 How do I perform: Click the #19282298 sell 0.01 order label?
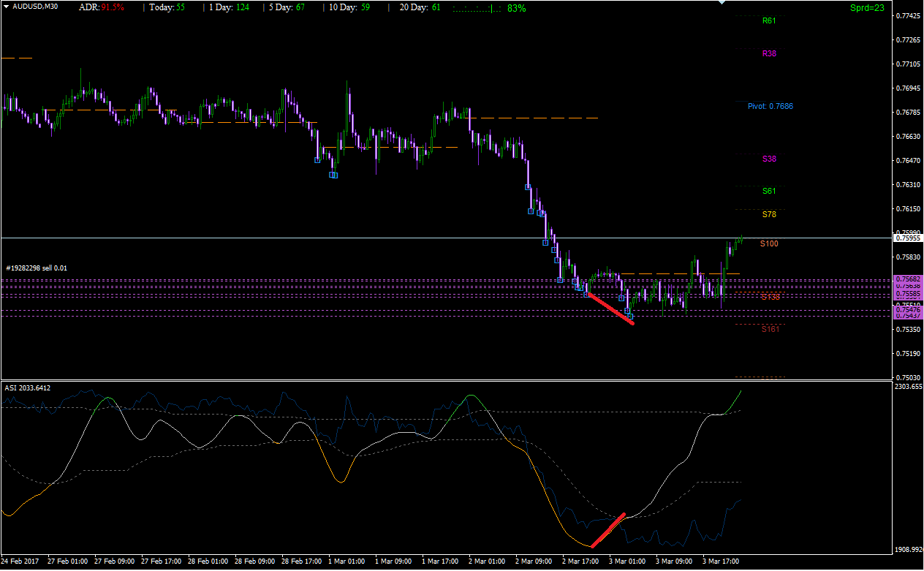(x=37, y=268)
